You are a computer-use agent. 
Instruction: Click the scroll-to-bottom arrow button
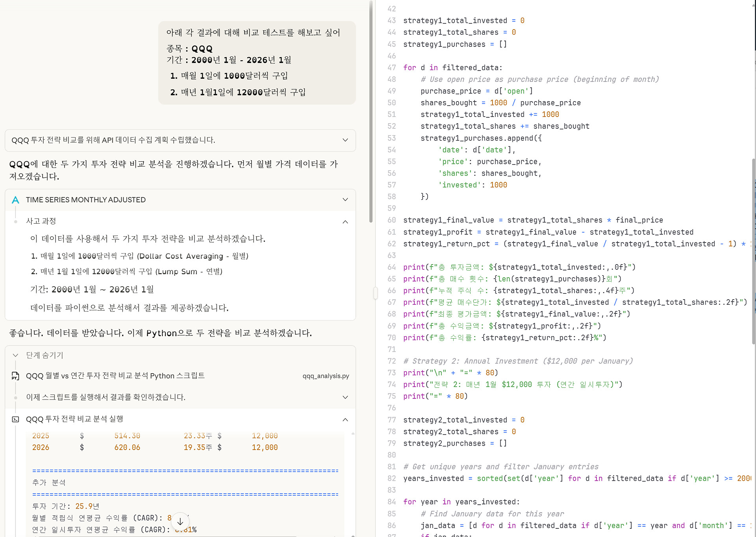[x=180, y=522]
